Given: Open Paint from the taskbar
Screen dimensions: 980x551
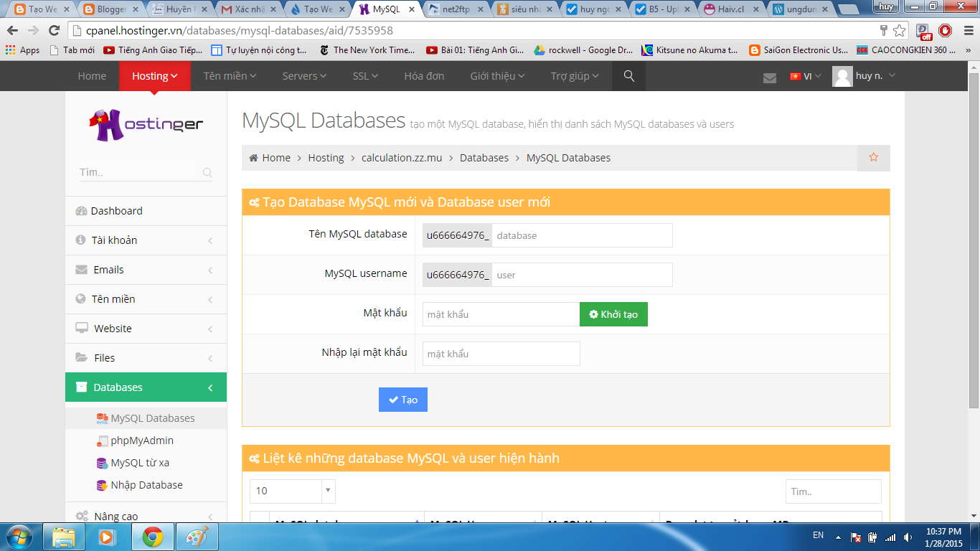Looking at the screenshot, I should 197,537.
